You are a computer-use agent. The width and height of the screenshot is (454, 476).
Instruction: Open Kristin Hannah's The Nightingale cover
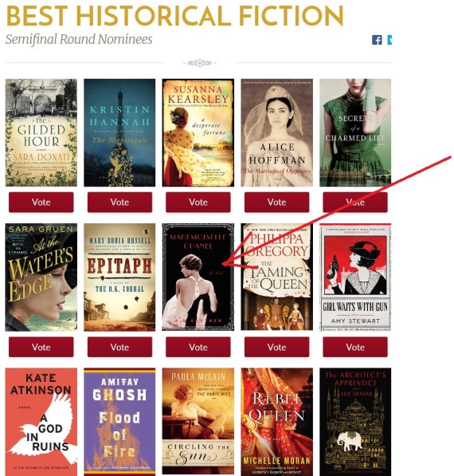[x=119, y=132]
